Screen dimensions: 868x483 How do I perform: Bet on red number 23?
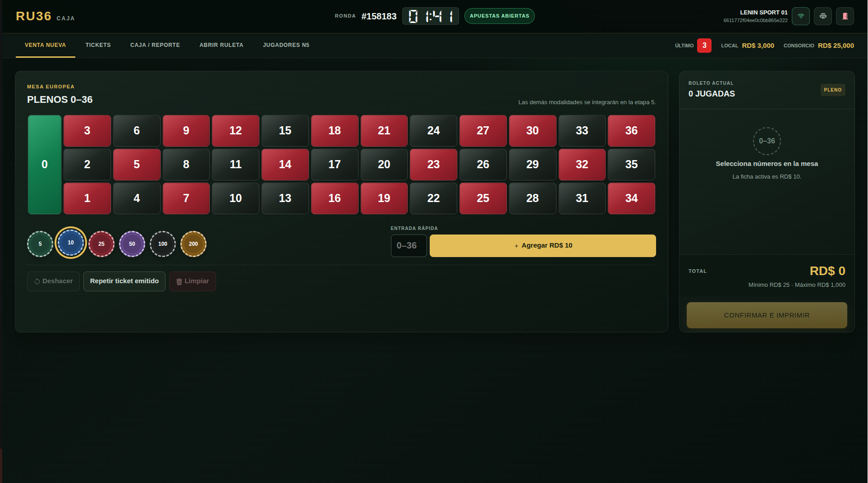click(x=433, y=165)
